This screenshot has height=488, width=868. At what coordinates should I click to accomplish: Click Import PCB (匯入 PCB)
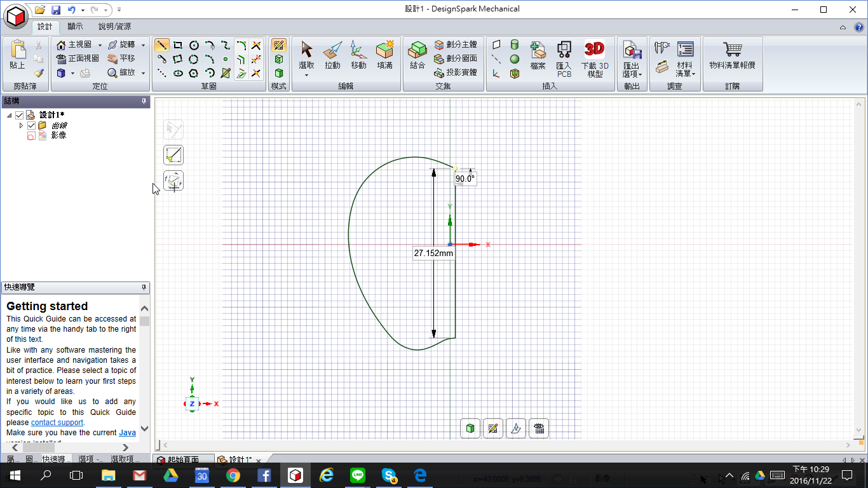(564, 60)
